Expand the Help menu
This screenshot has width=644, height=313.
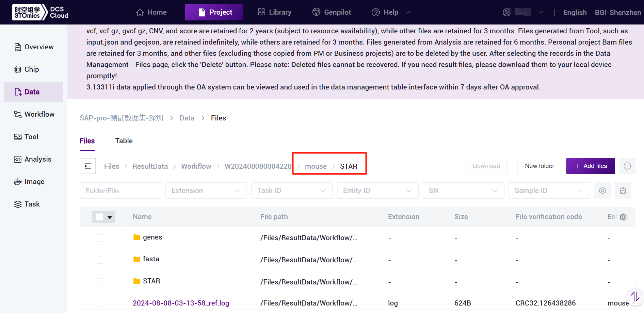[x=391, y=12]
